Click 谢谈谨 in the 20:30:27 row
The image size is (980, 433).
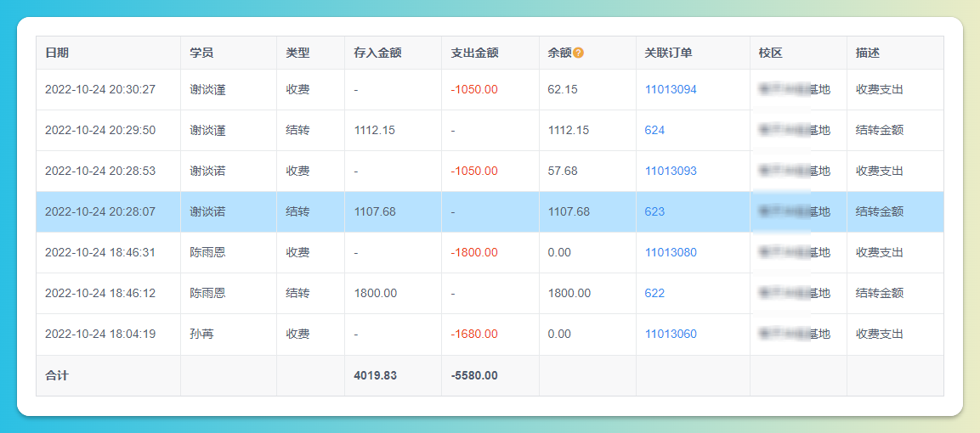207,89
